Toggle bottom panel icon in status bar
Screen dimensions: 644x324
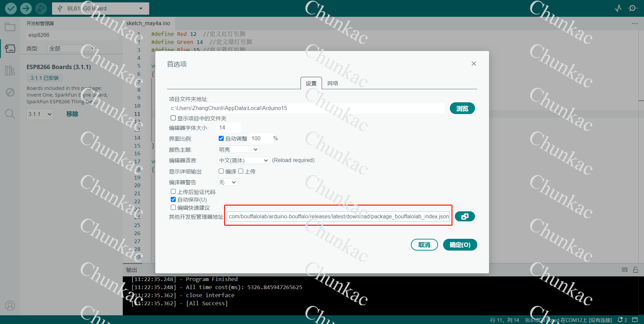[x=635, y=320]
